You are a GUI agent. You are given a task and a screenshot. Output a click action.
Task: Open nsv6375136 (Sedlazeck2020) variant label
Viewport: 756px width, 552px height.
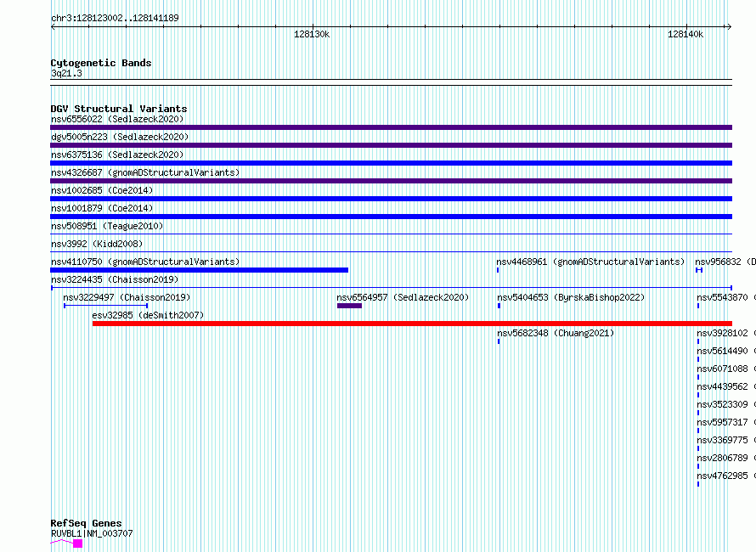117,155
